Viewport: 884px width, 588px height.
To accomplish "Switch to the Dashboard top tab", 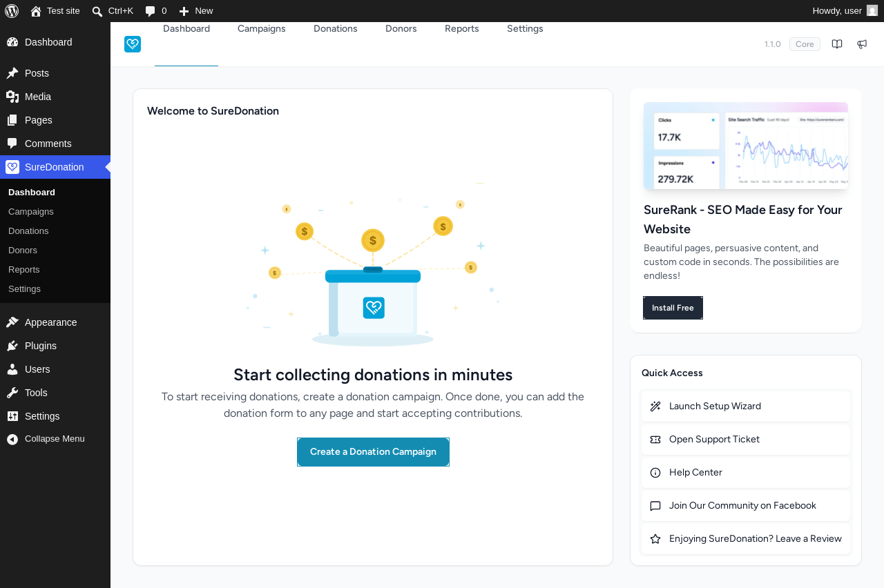I will tap(186, 29).
